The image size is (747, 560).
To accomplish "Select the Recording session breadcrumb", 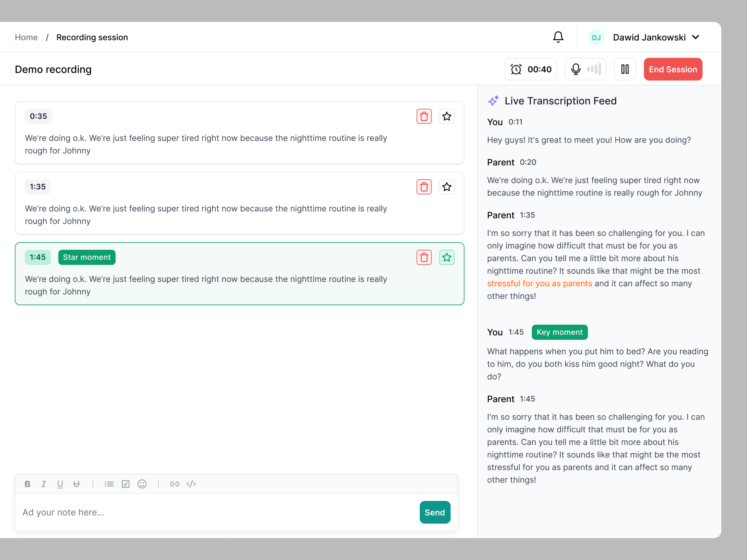I will pyautogui.click(x=92, y=37).
